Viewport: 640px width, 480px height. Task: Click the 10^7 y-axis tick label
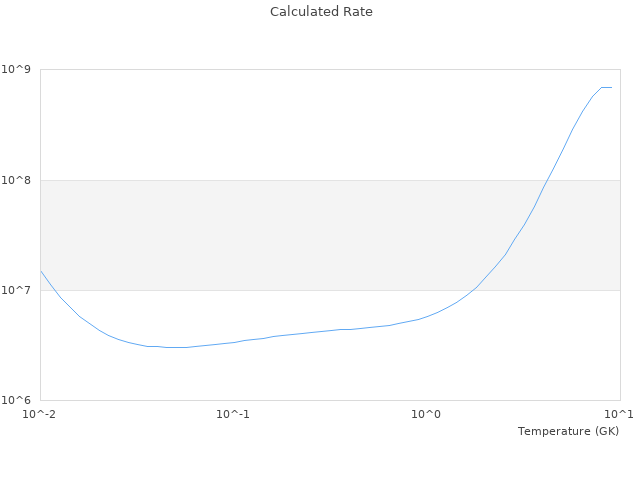pyautogui.click(x=19, y=290)
